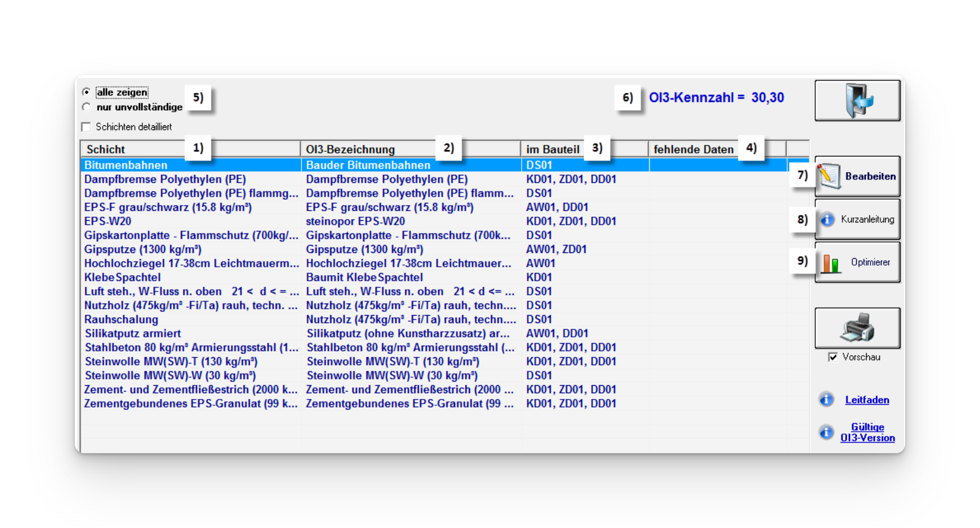980x528 pixels.
Task: Click the Bearbeiten notepad icon button
Action: [857, 177]
